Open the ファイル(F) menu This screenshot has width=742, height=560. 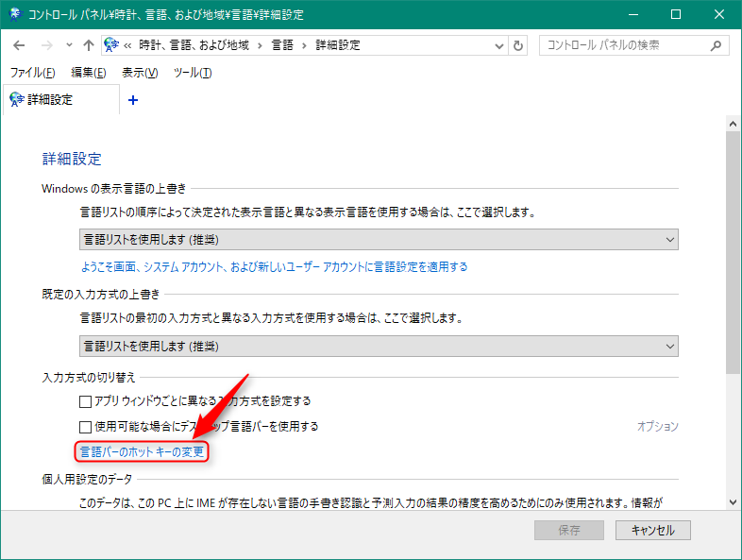tap(33, 73)
